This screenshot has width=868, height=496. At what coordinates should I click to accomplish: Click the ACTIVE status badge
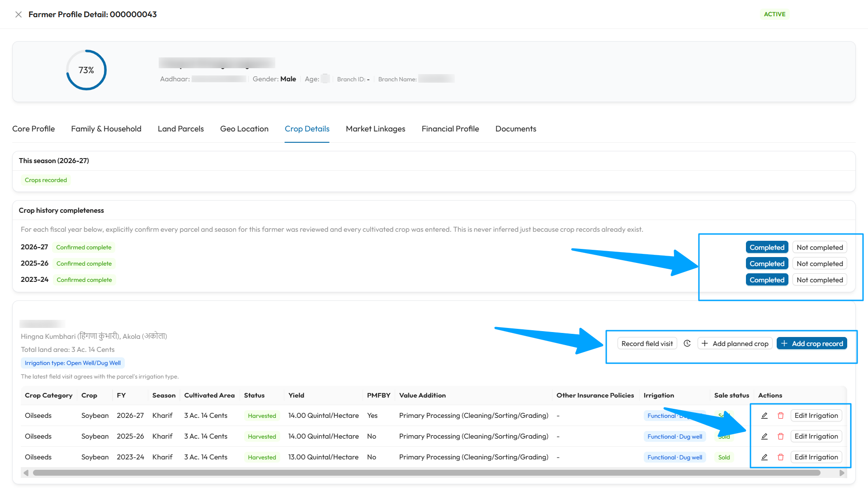(x=774, y=14)
